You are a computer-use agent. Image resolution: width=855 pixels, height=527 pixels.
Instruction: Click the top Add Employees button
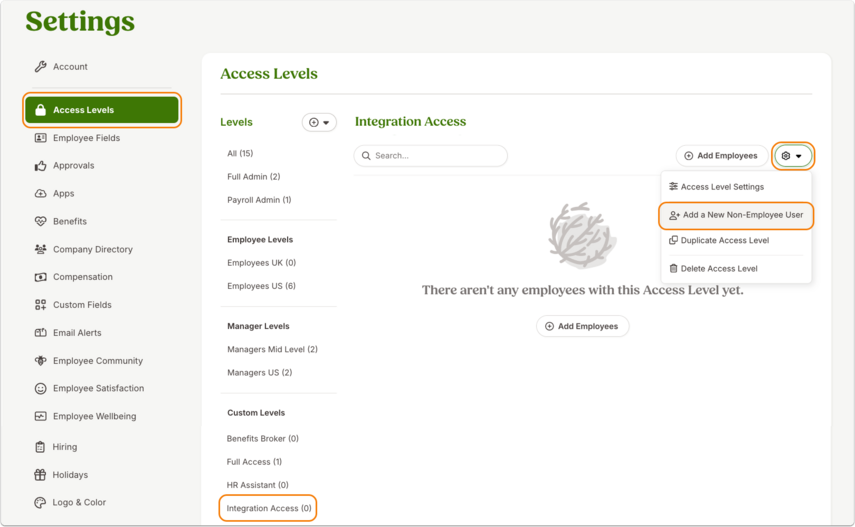click(x=721, y=155)
